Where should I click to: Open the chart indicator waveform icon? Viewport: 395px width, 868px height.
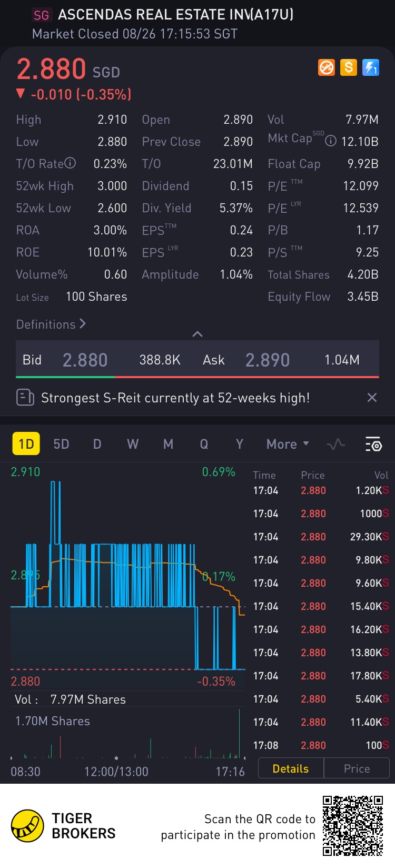pos(335,445)
